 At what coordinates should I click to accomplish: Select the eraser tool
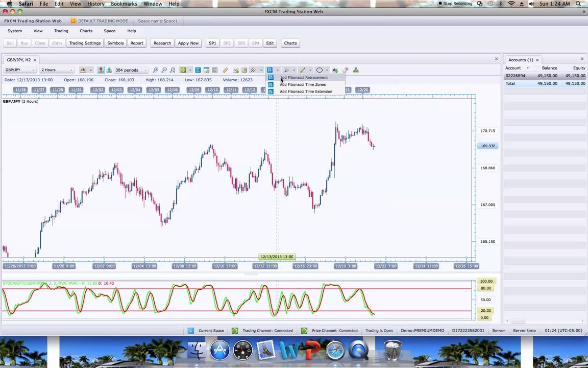coord(346,70)
